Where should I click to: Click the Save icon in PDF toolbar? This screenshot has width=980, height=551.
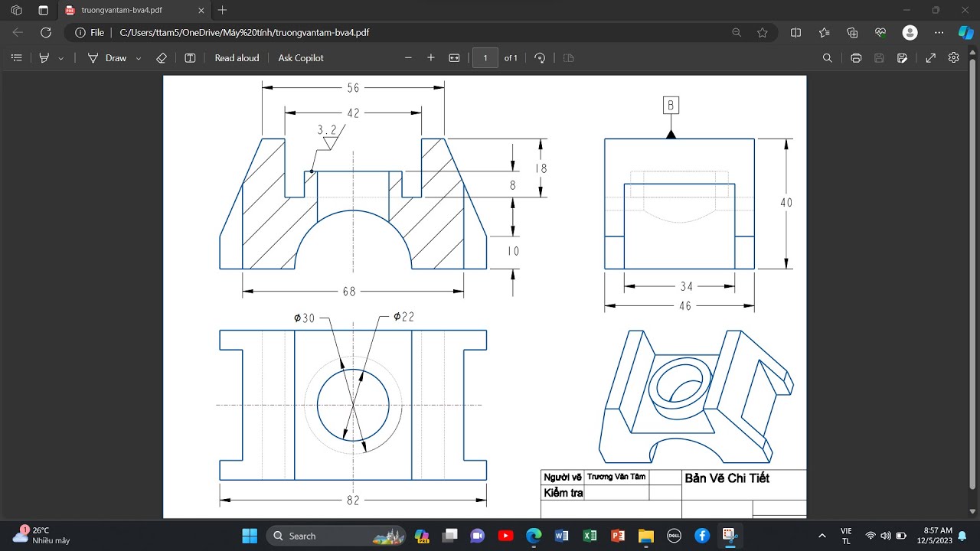point(879,58)
